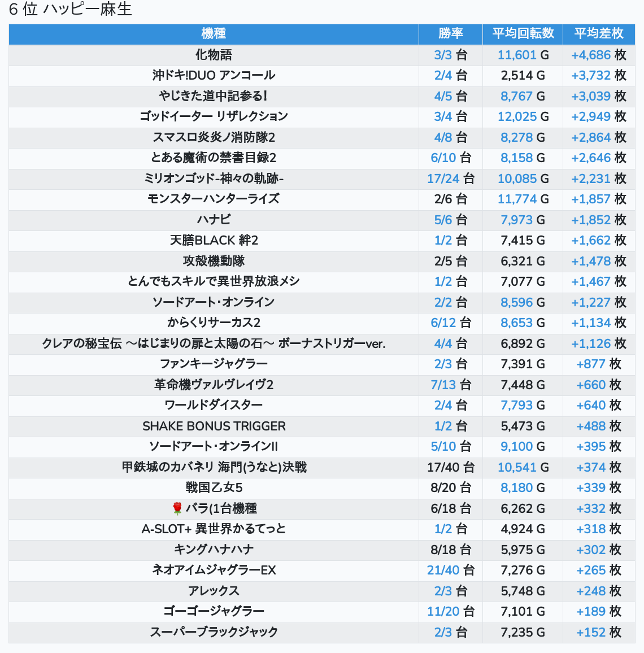This screenshot has height=653, width=644.
Task: Select からくりサーカス2 machine name
Action: click(214, 323)
